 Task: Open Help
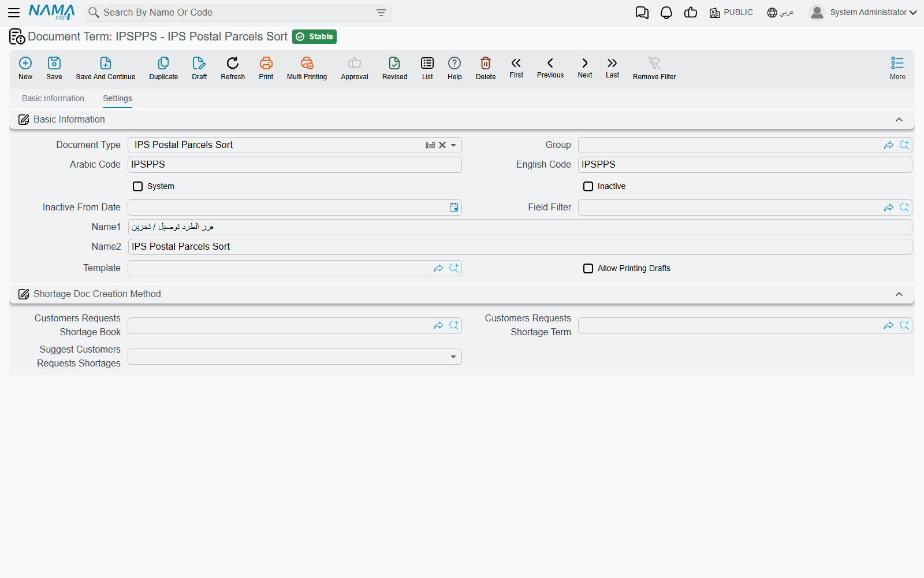coord(454,68)
